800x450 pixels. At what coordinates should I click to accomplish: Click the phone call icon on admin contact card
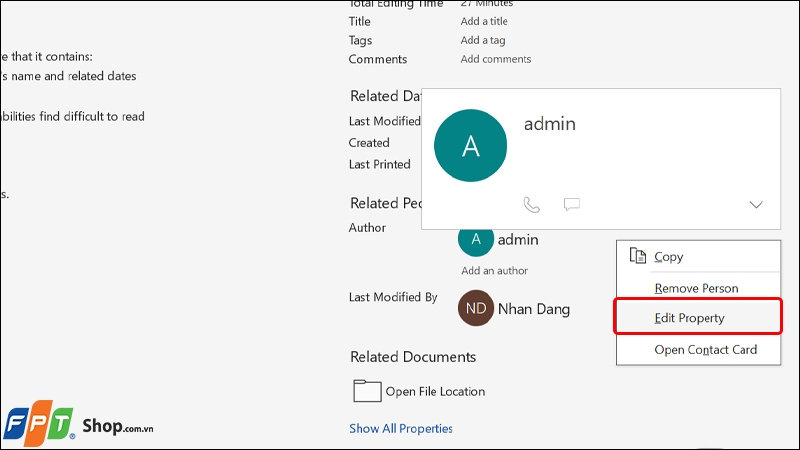tap(532, 205)
